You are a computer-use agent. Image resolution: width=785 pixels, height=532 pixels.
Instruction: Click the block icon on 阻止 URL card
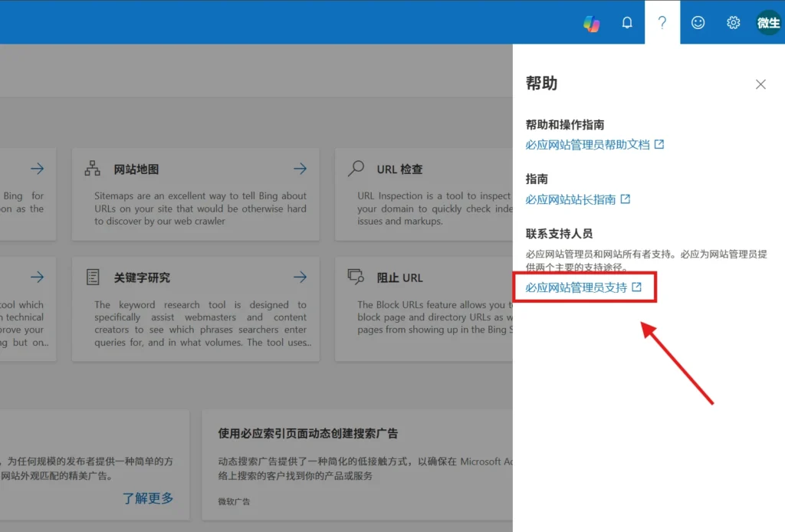point(355,277)
